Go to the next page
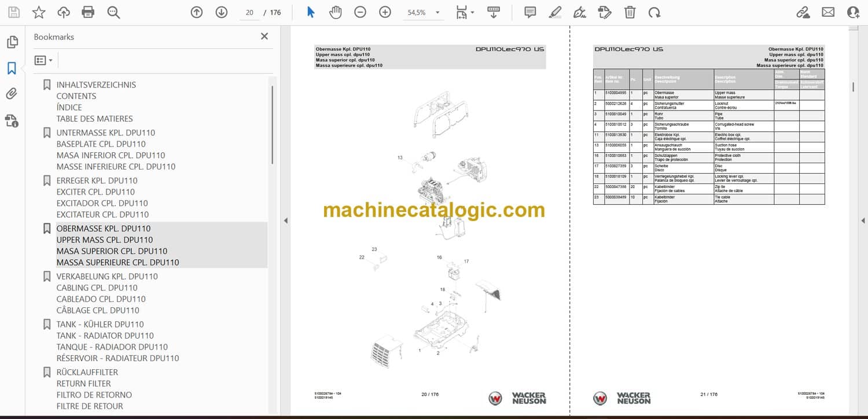Viewport: 868px width, 419px height. coord(222,12)
